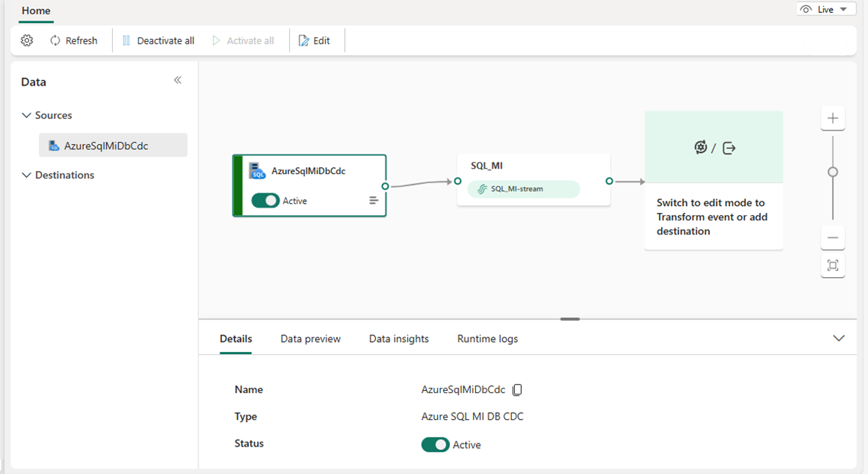Disable the Status Active toggle in Details
The width and height of the screenshot is (868, 474).
[436, 444]
